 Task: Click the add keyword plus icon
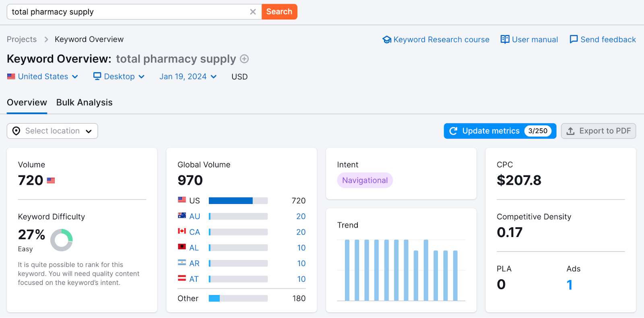244,59
